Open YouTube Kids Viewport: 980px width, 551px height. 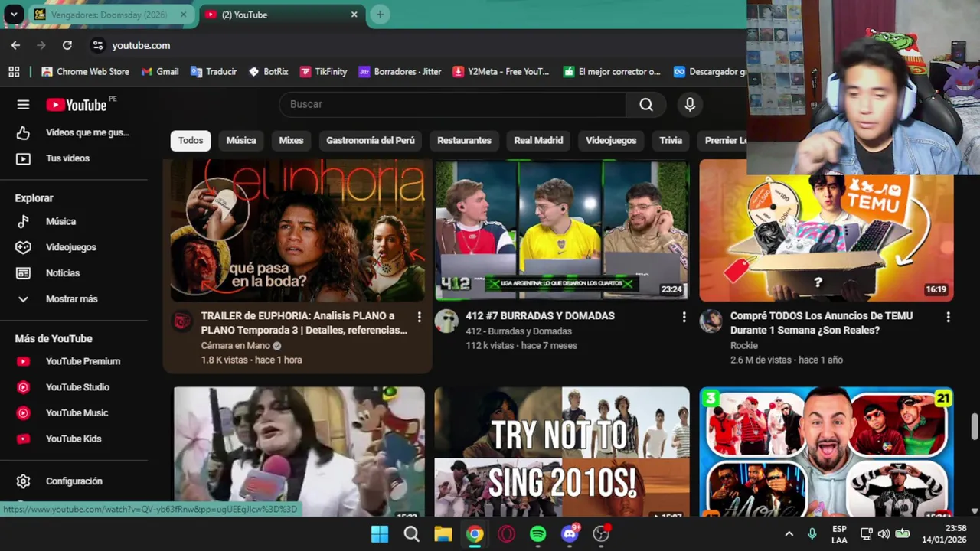click(73, 439)
